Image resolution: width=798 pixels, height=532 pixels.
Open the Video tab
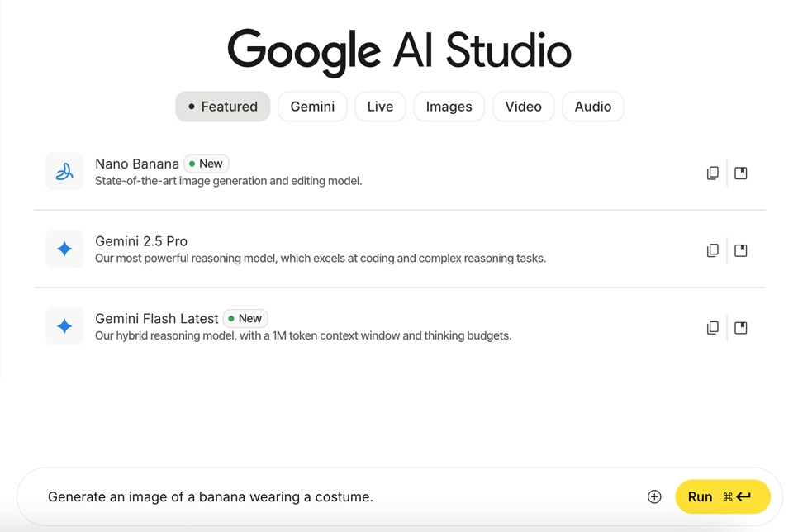point(523,107)
